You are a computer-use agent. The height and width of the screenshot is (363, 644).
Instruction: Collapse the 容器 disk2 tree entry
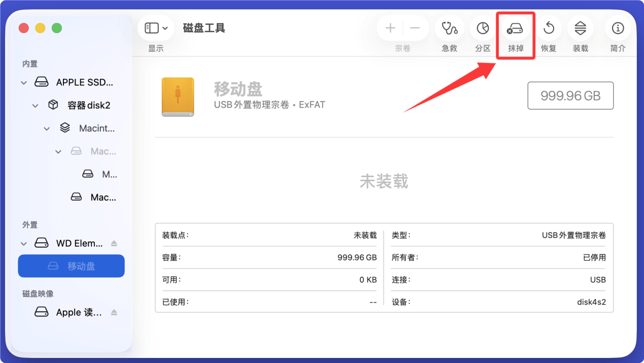point(35,105)
